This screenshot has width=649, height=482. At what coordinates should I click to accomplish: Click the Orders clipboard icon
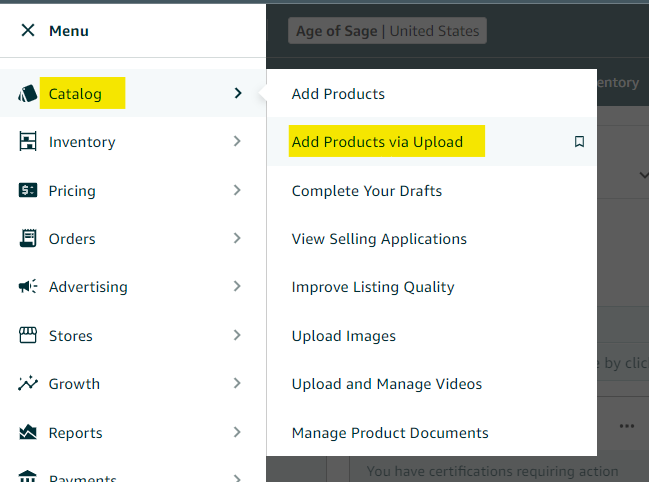[28, 238]
